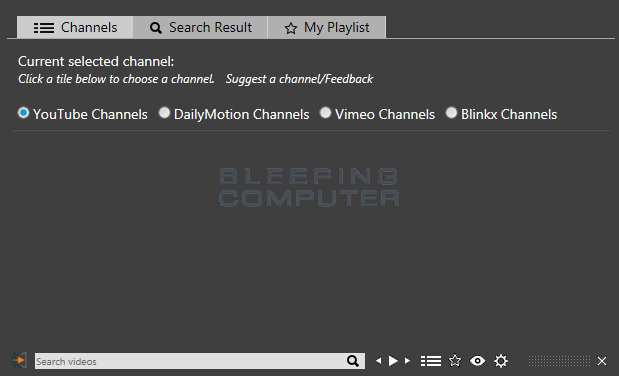619x376 pixels.
Task: Click the 'Current selected channel:' text
Action: pyautogui.click(x=96, y=62)
